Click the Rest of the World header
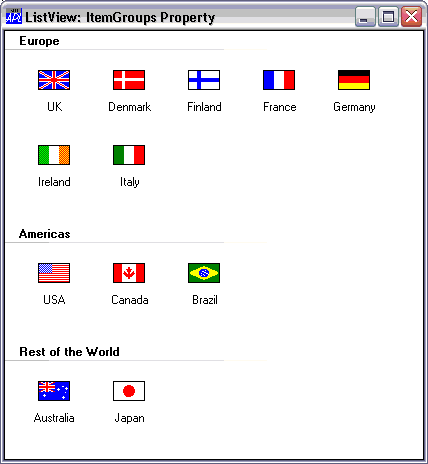 pos(69,352)
